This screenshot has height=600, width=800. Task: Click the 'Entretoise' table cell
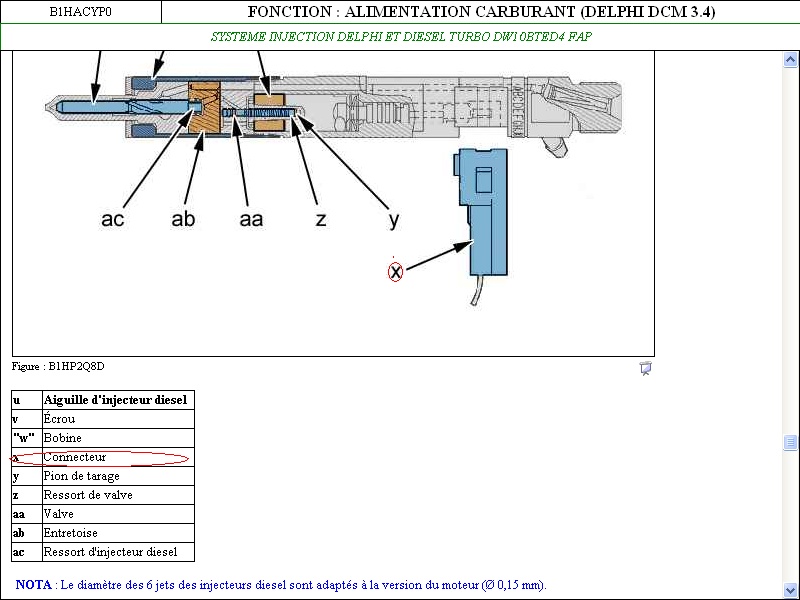(x=118, y=533)
